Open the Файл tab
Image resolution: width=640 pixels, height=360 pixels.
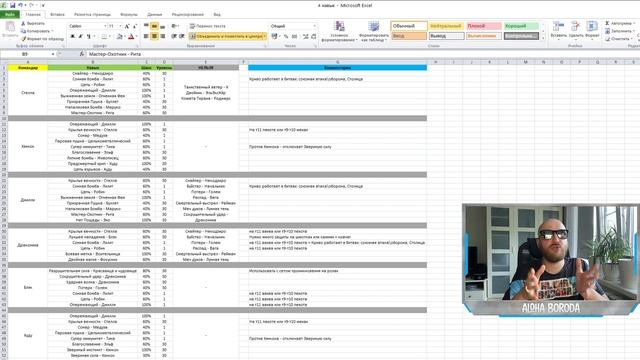point(10,14)
